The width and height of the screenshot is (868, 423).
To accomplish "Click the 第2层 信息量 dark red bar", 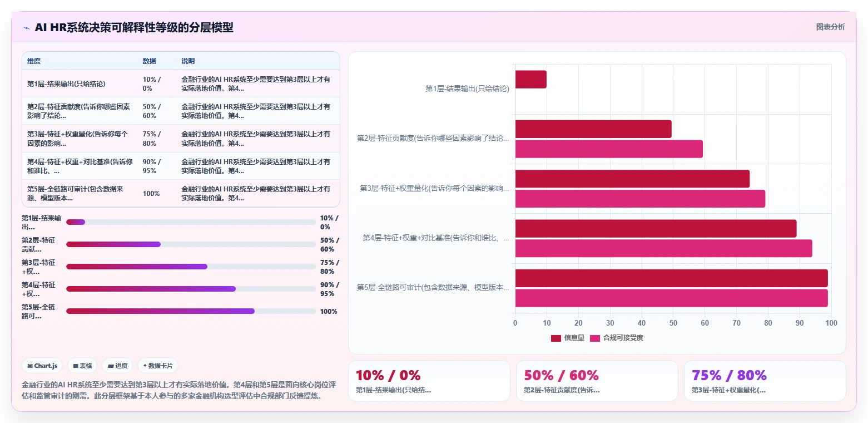I will click(x=593, y=129).
